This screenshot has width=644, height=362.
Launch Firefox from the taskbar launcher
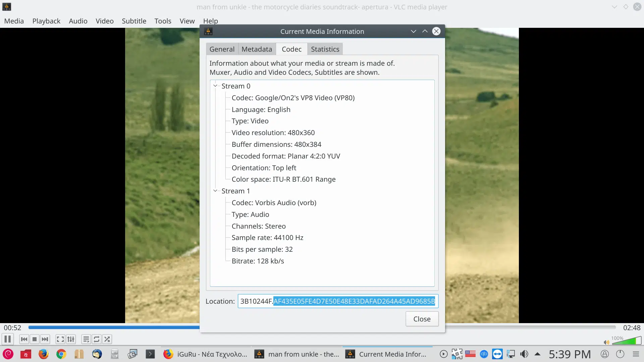coord(43,354)
